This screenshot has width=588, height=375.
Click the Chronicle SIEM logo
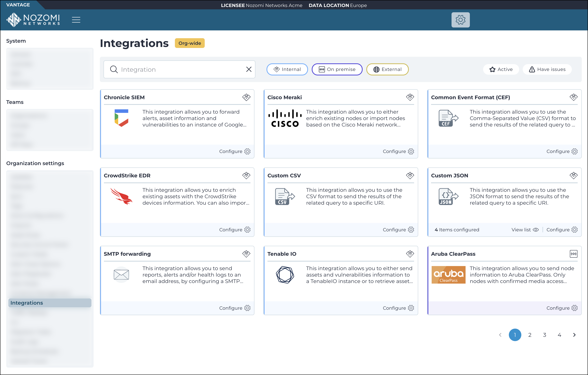click(121, 118)
